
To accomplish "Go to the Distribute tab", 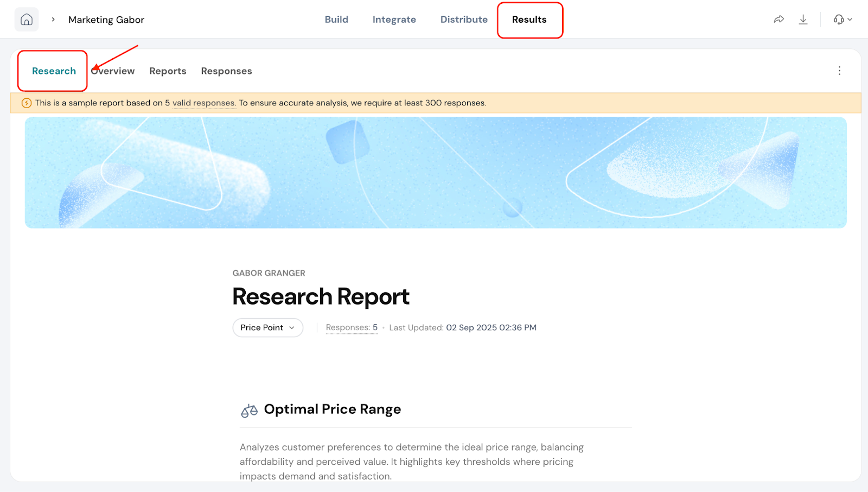I will [464, 20].
